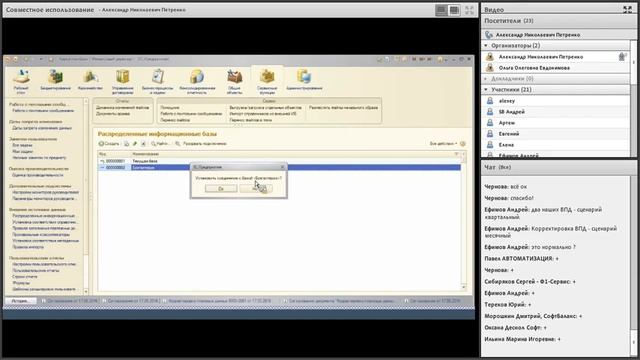This screenshot has height=360, width=640.
Task: Select the highlighted row with code 000000002
Action: 279,167
